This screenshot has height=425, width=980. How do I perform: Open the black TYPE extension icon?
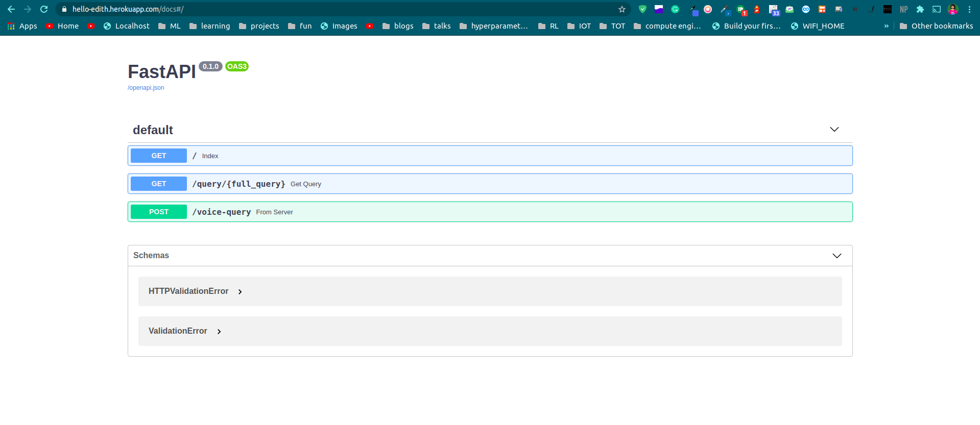(x=888, y=9)
